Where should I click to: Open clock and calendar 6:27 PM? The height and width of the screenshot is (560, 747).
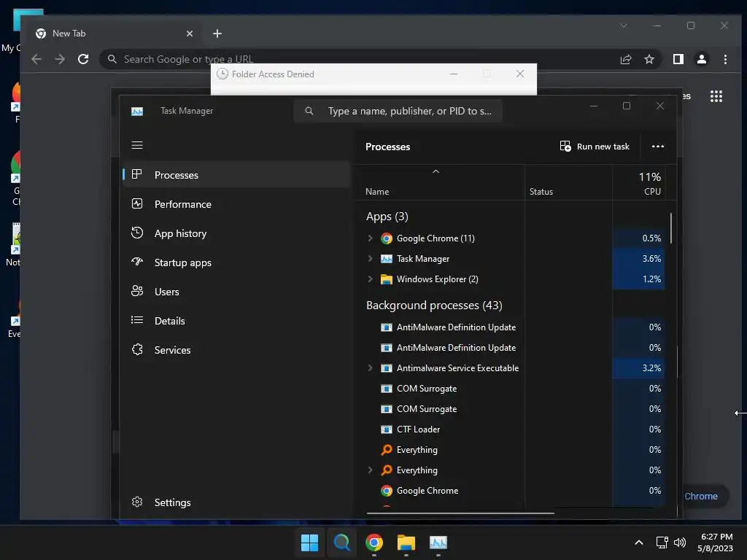(x=716, y=542)
